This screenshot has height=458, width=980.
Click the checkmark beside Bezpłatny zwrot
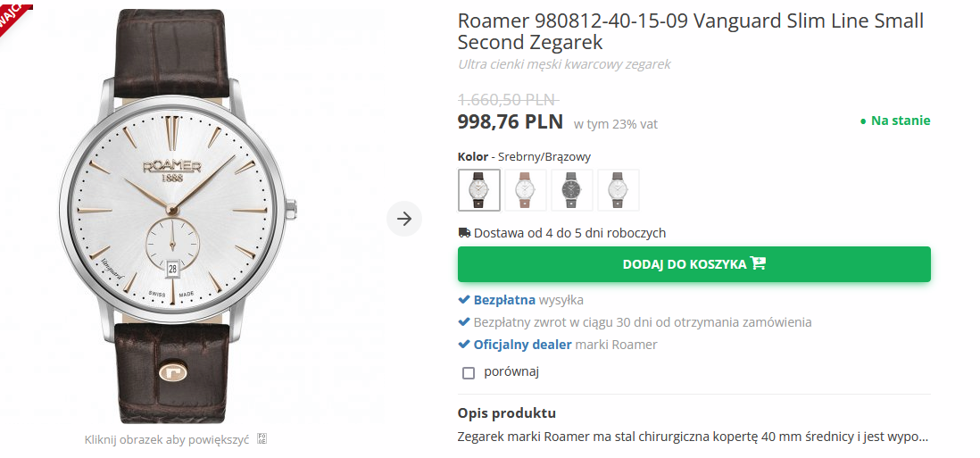(x=464, y=322)
